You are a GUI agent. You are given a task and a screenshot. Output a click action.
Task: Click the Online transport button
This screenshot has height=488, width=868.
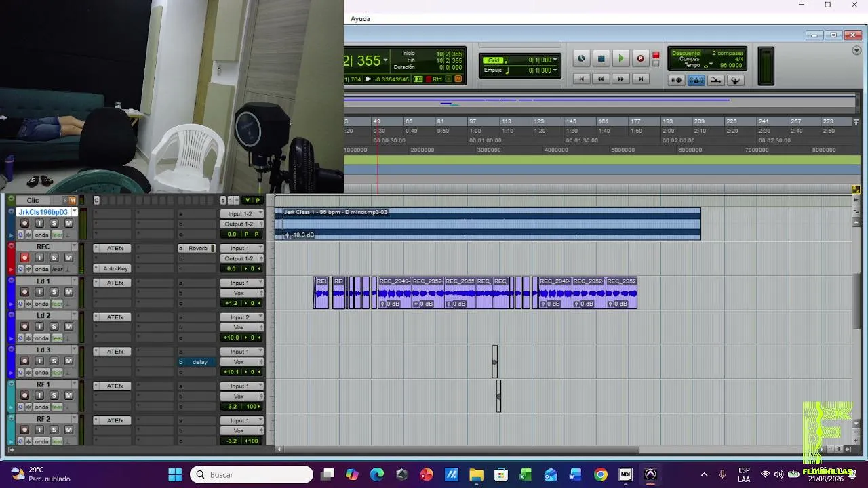pyautogui.click(x=581, y=59)
